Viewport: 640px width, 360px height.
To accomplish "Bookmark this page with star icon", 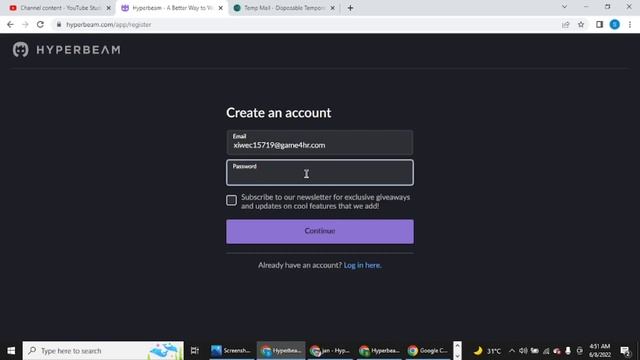I will (x=581, y=24).
